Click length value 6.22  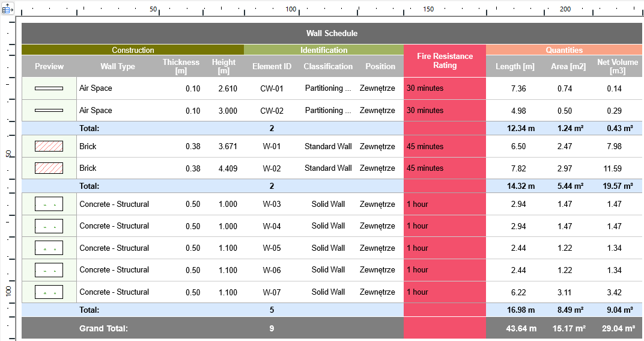518,292
